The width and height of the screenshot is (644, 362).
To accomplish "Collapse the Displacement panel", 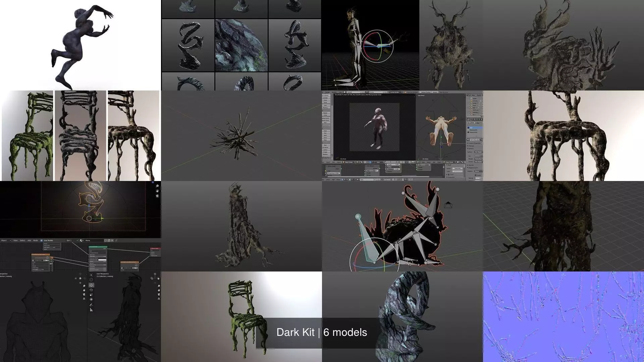I will tap(472, 168).
